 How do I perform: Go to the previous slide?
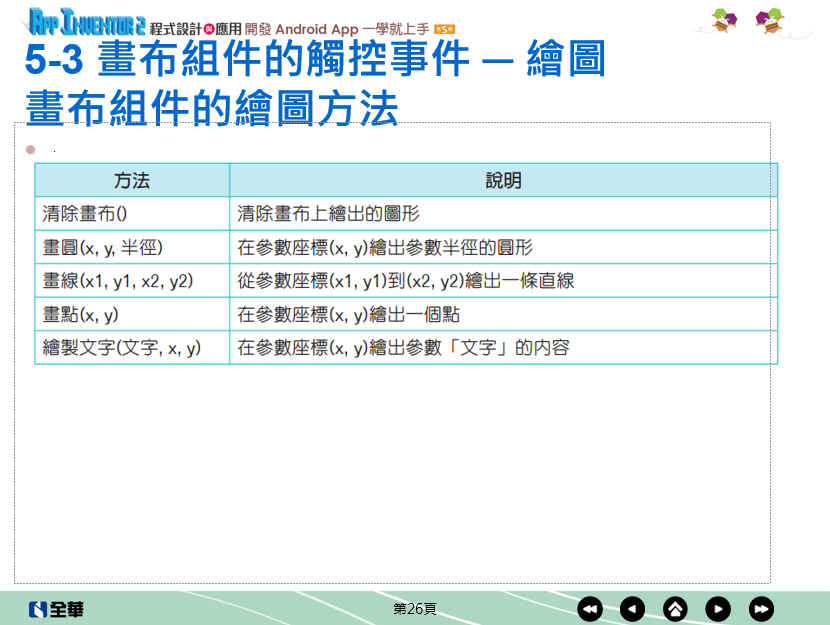(633, 608)
